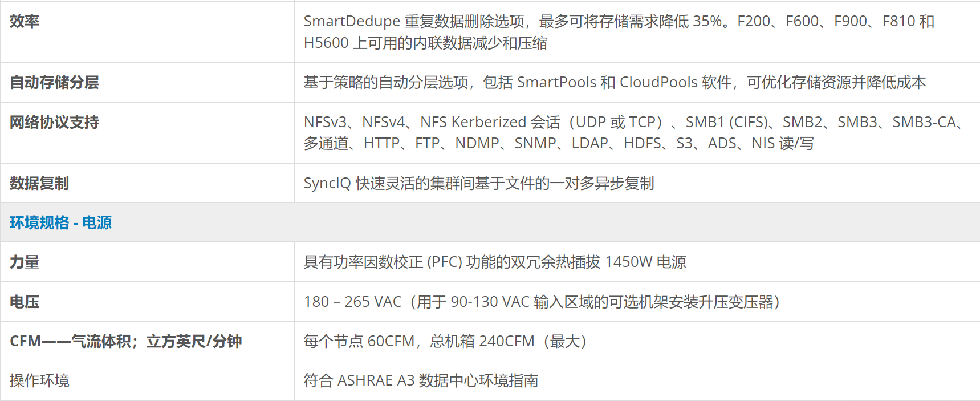Image resolution: width=980 pixels, height=401 pixels.
Task: Click the 网络协议支持 label
Action: pyautogui.click(x=54, y=122)
